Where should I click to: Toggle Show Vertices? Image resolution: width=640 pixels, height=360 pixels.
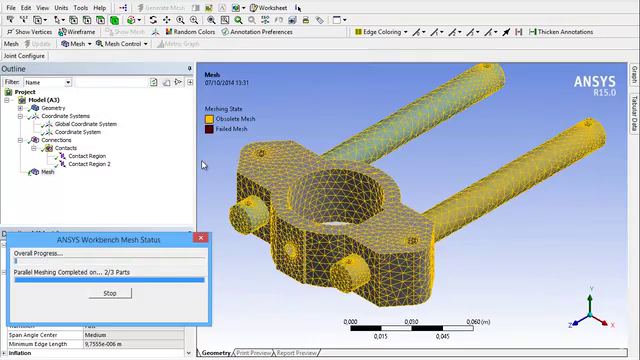tap(29, 32)
